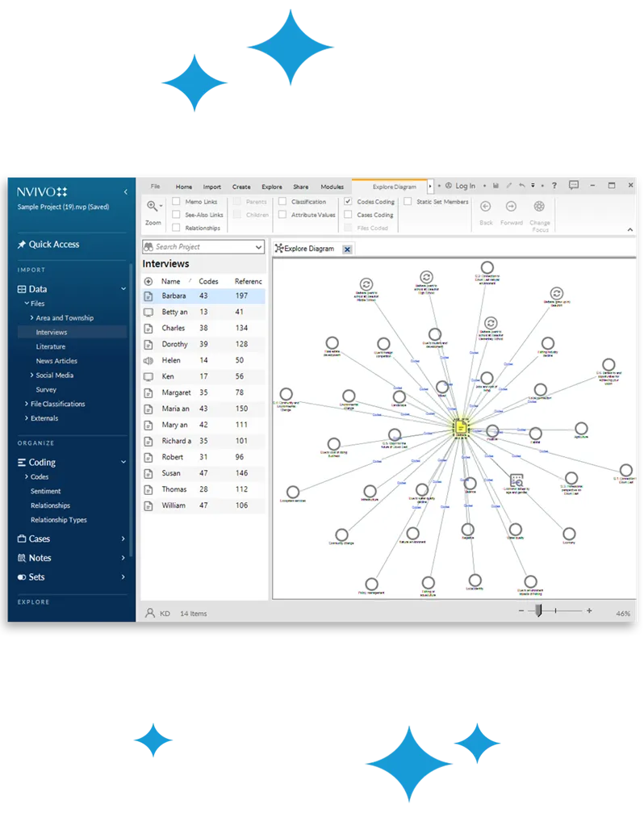This screenshot has height=826, width=644.
Task: Close the Explore Diagram tab
Action: click(347, 249)
